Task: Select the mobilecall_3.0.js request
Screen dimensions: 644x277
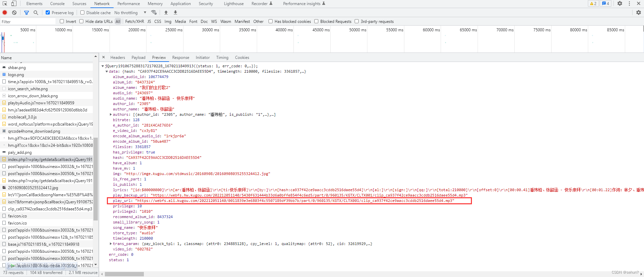Action: pos(47,117)
